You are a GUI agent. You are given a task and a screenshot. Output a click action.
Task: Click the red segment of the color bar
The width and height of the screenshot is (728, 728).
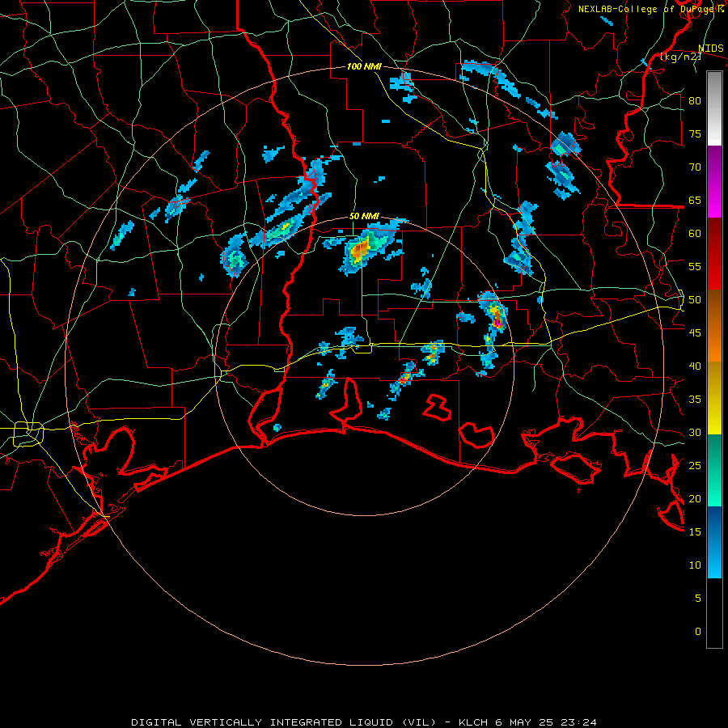click(x=714, y=253)
